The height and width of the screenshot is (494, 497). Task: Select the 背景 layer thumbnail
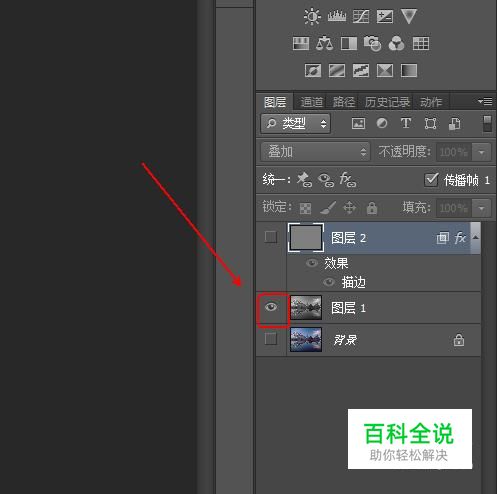pyautogui.click(x=306, y=339)
